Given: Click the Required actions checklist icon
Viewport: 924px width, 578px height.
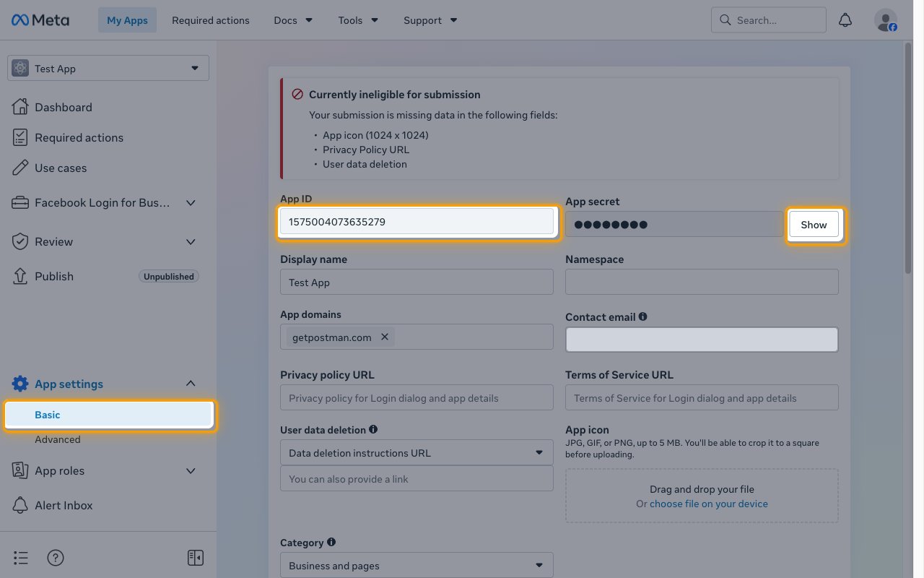Looking at the screenshot, I should point(20,137).
